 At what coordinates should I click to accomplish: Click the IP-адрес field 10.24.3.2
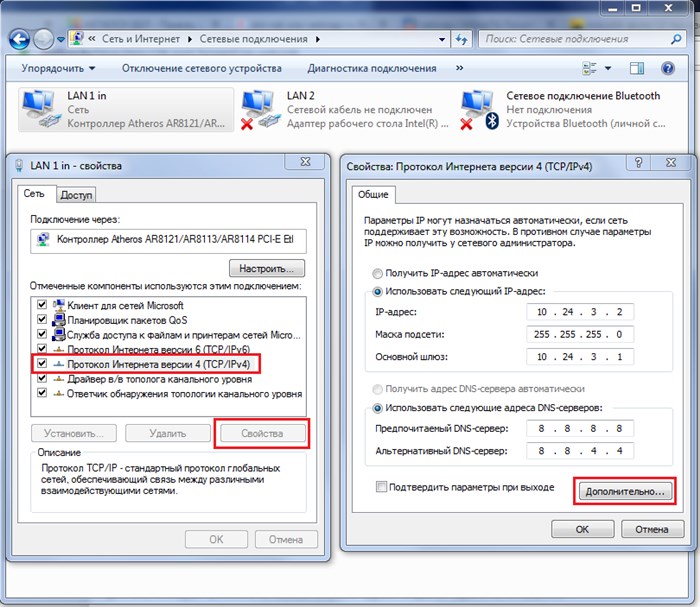580,312
